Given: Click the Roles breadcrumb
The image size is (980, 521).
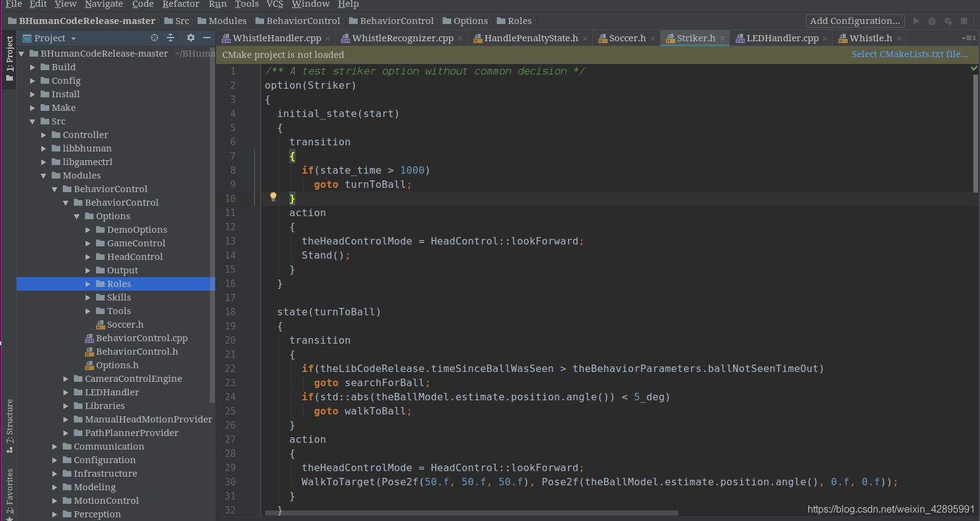Looking at the screenshot, I should coord(514,21).
